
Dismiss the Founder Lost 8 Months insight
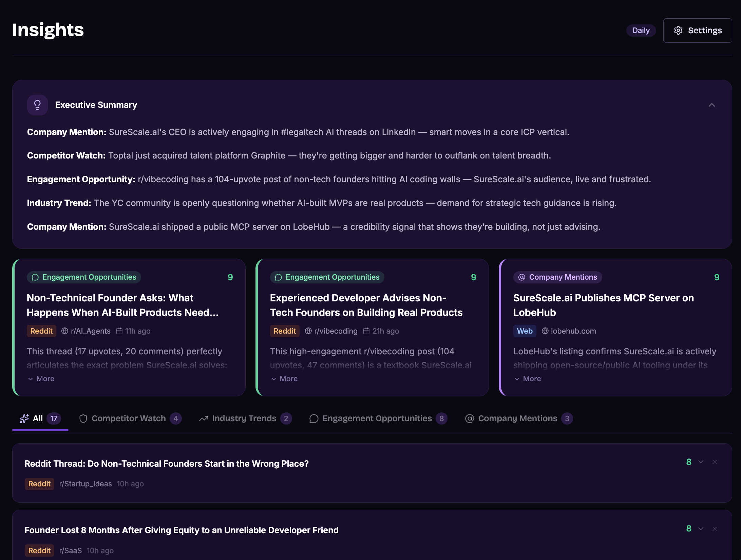[x=715, y=528]
